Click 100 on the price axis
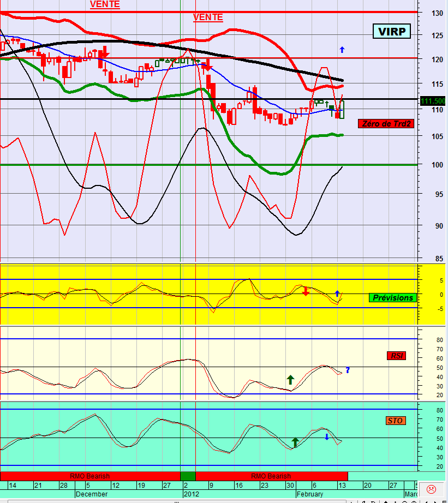448x503 pixels. [x=438, y=165]
